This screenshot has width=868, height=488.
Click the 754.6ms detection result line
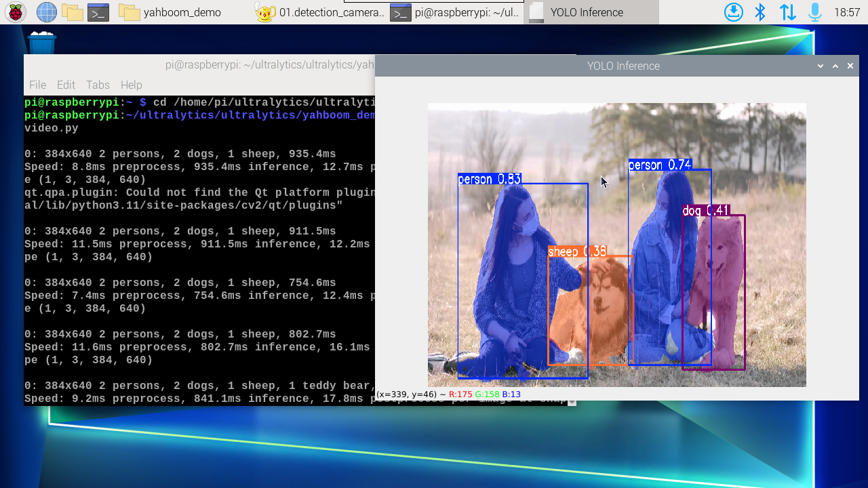(180, 283)
